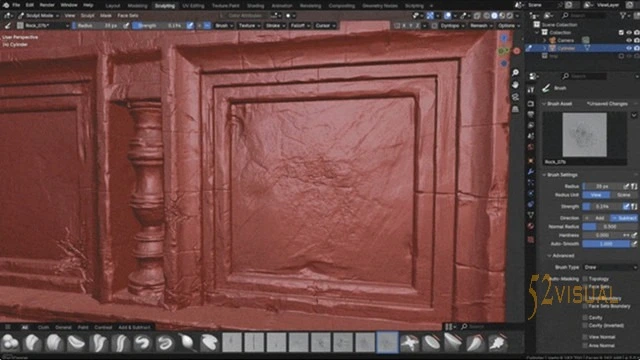The height and width of the screenshot is (360, 640).
Task: Select the Blob sculpt brush in asset shelf
Action: pos(10,342)
